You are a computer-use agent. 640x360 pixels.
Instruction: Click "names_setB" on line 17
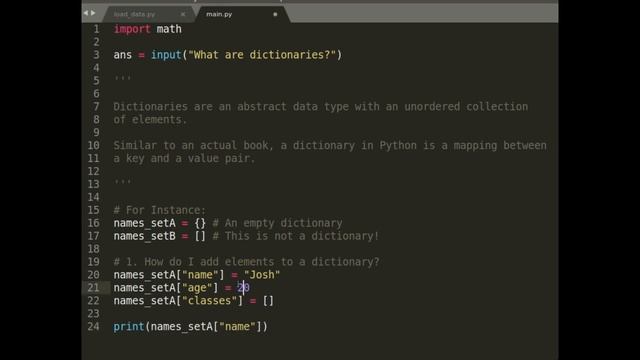(144, 236)
